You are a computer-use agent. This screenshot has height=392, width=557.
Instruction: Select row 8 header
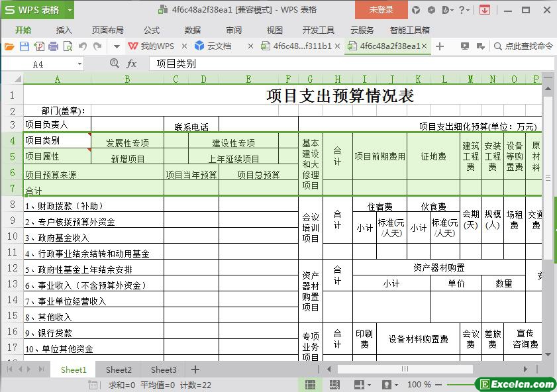(x=13, y=204)
